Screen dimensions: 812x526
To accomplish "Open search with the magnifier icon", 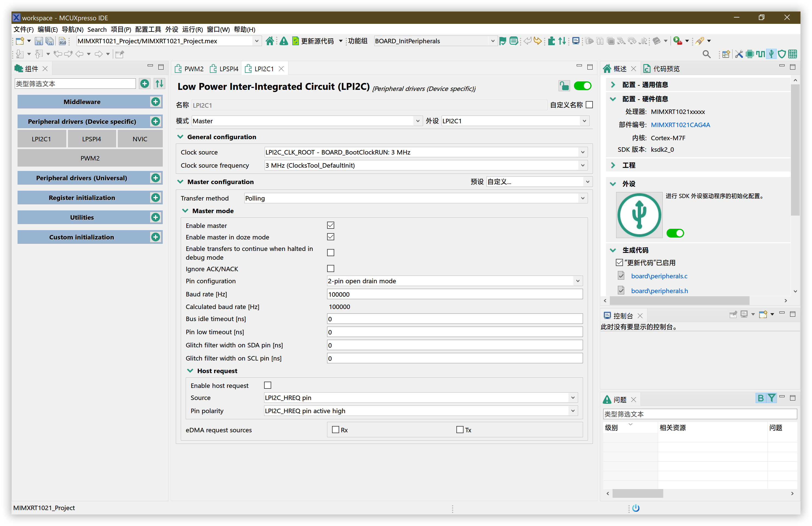I will 707,54.
